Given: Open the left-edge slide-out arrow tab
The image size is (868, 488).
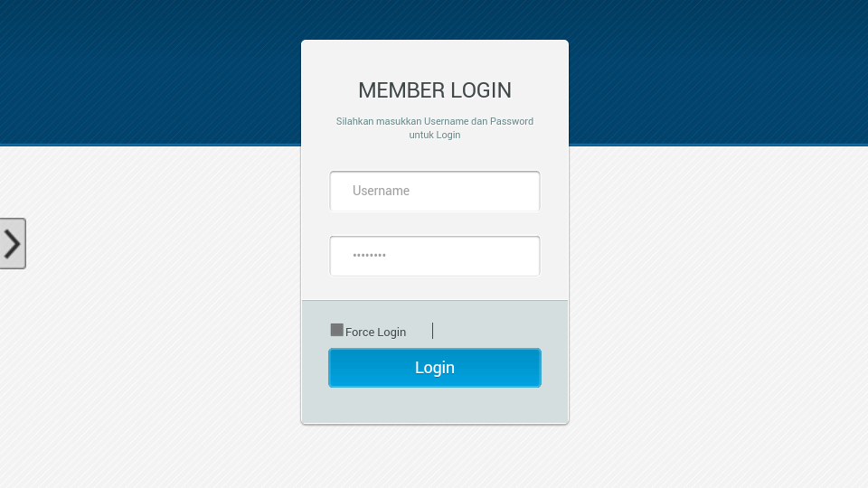Looking at the screenshot, I should click(x=12, y=243).
